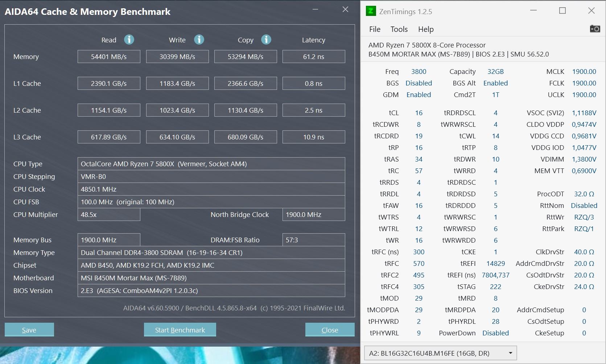The width and height of the screenshot is (606, 364).
Task: Click the Save button in AIDA64
Action: click(x=29, y=330)
